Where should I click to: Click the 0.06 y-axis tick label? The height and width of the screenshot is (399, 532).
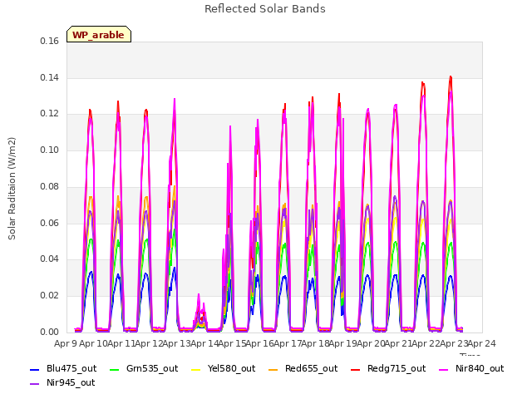(49, 223)
